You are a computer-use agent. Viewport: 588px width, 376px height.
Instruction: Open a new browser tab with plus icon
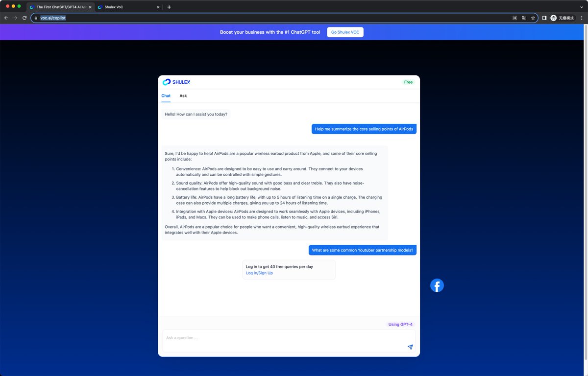pos(169,7)
